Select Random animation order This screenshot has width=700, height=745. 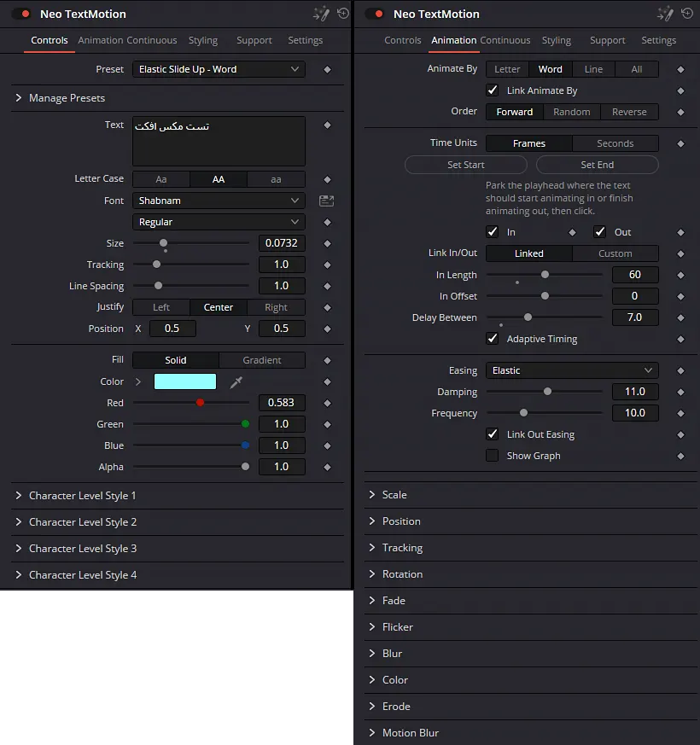click(572, 112)
